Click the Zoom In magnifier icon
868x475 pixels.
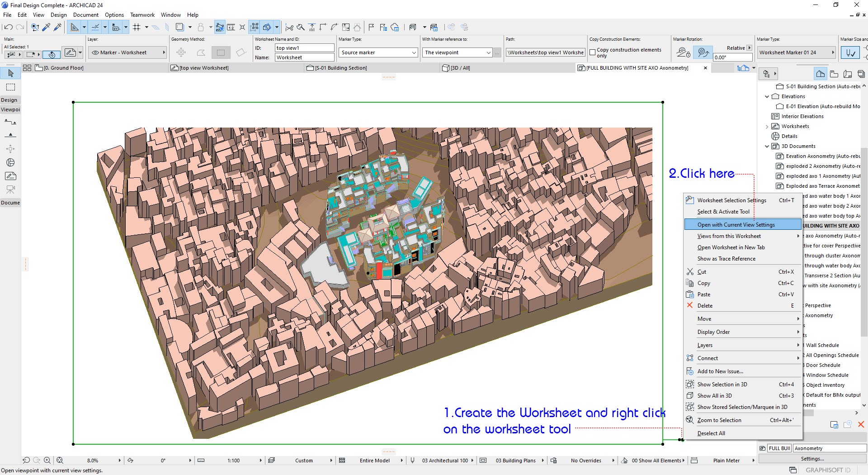[x=47, y=461]
